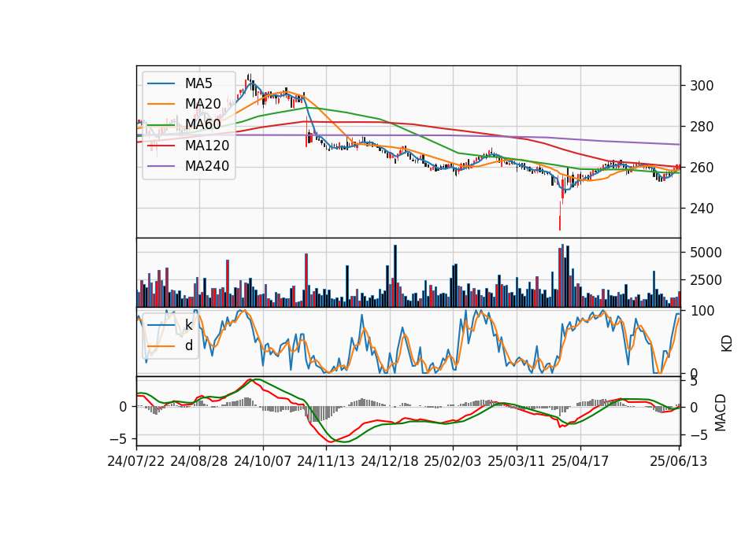Click the MA120 legend label
The width and height of the screenshot is (756, 543).
point(207,145)
